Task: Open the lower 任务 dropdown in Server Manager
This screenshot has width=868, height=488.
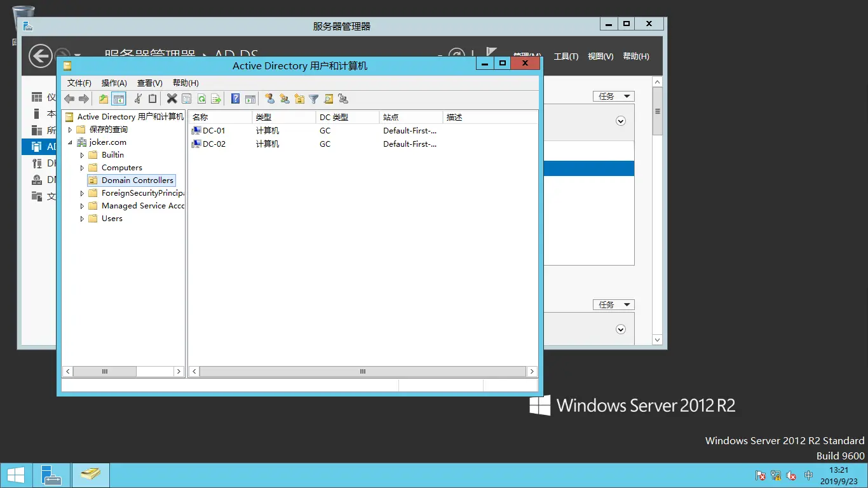Action: coord(614,305)
